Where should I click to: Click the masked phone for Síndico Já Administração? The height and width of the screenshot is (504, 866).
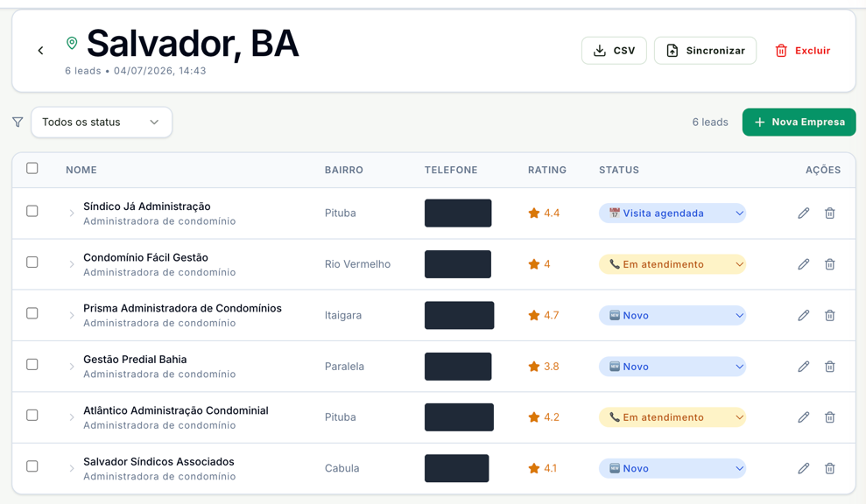tap(458, 213)
